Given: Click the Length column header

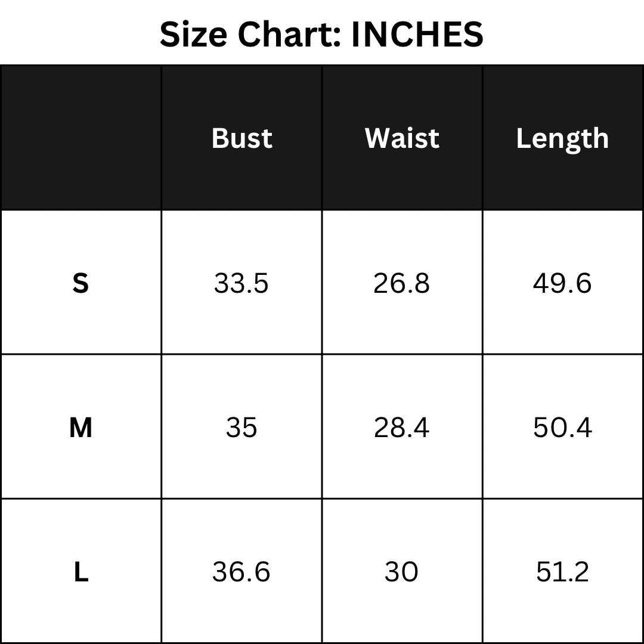Looking at the screenshot, I should (562, 138).
